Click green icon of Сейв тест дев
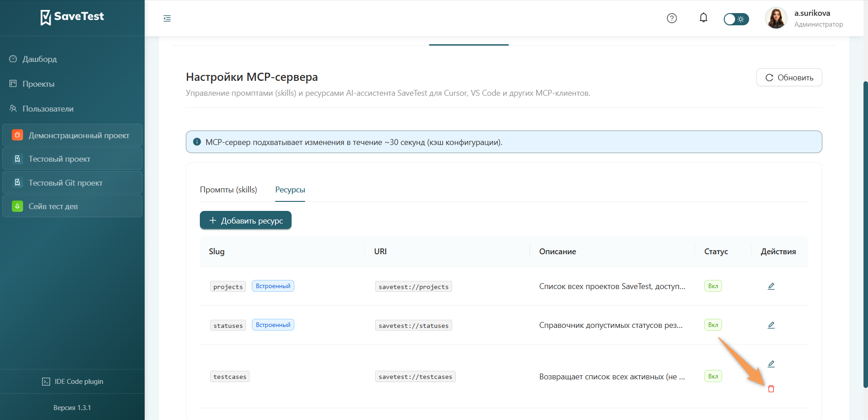This screenshot has width=868, height=420. click(17, 206)
